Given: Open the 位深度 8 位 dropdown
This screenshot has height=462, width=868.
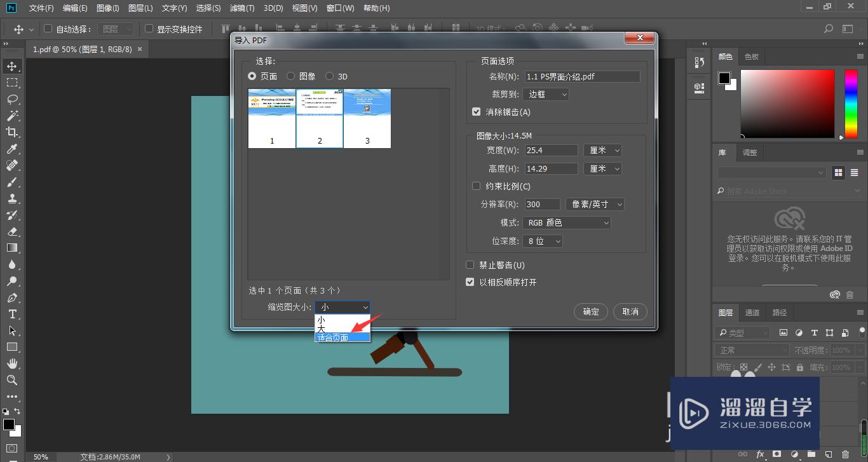Looking at the screenshot, I should (x=543, y=241).
